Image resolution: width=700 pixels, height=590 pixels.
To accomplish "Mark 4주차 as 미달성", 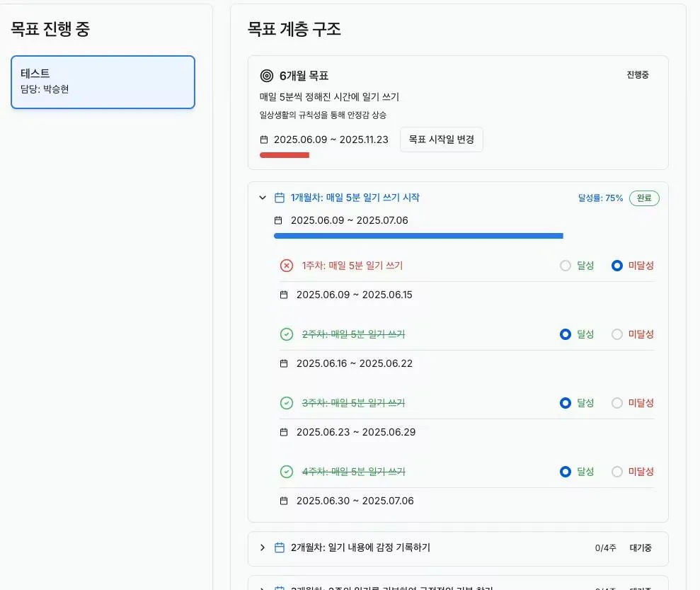I will (x=616, y=472).
